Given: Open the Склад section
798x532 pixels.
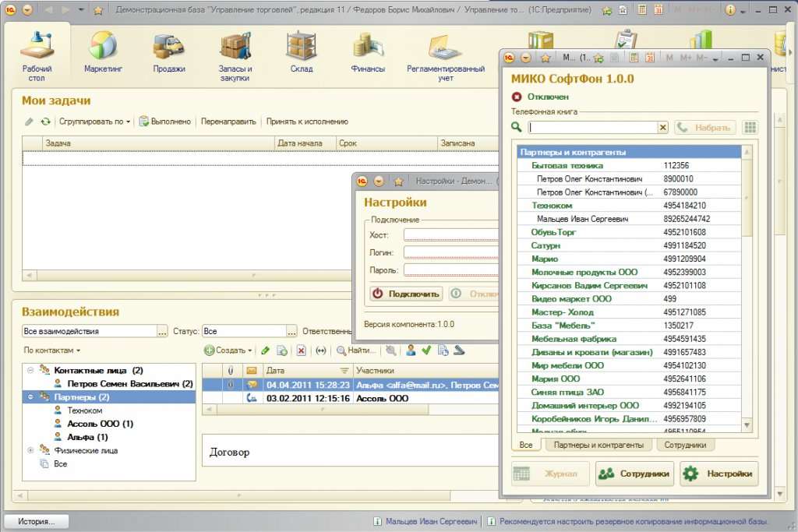Looking at the screenshot, I should [x=302, y=52].
